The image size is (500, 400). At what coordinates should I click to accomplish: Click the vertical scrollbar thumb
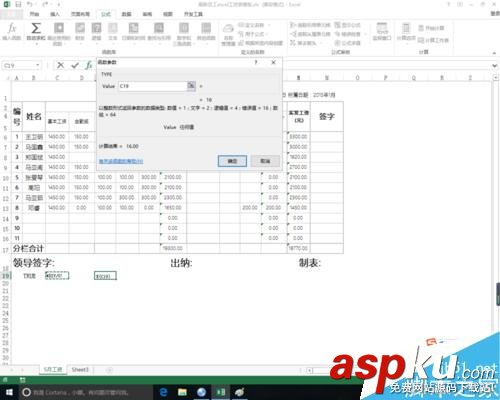[x=498, y=294]
